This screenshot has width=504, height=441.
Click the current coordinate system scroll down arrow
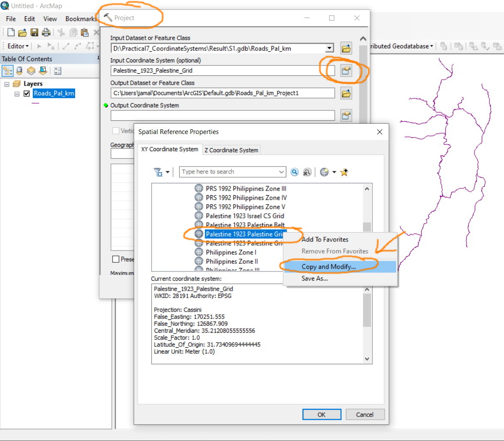(367, 359)
